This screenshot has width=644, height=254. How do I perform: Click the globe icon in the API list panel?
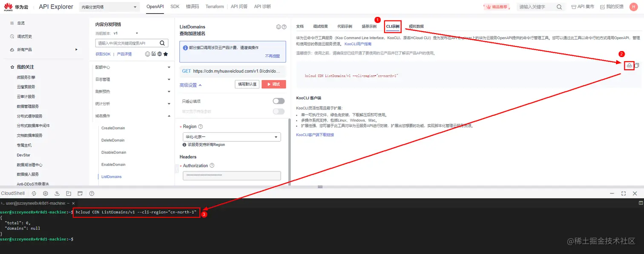(160, 54)
